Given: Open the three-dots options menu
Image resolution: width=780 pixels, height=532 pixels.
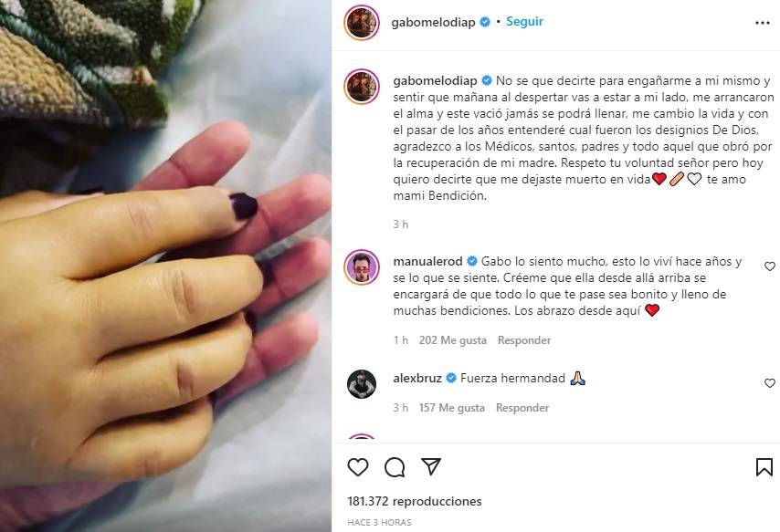Looking at the screenshot, I should [x=762, y=23].
